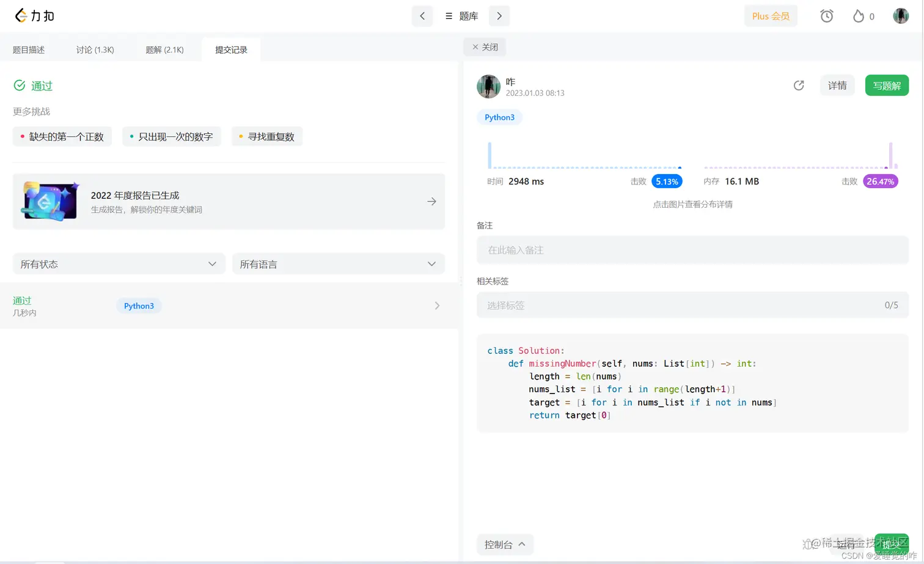Click the green 通过 status check icon

[20, 86]
